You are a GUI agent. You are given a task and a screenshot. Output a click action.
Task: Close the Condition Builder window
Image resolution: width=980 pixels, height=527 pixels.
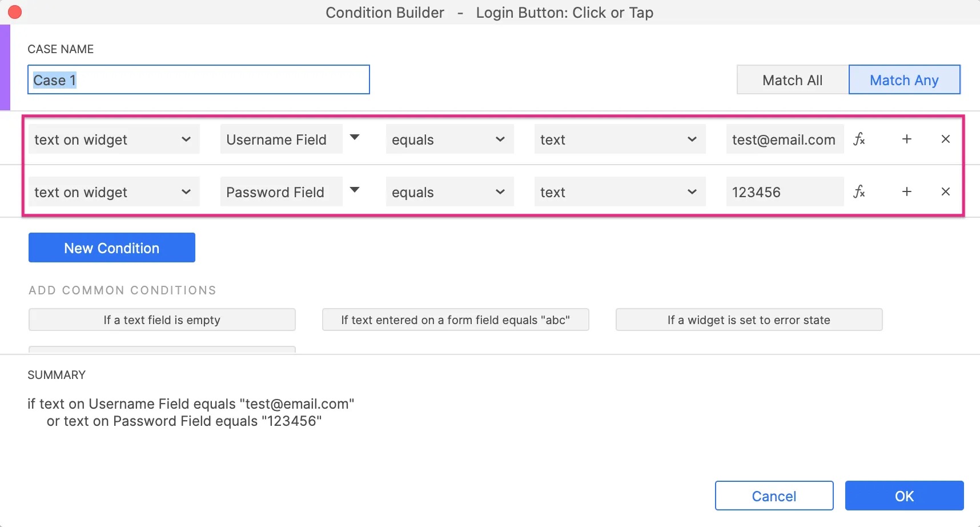pos(15,12)
